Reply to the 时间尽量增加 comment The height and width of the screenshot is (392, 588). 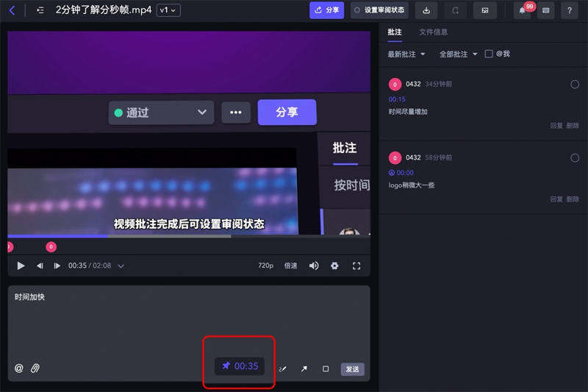coord(556,126)
